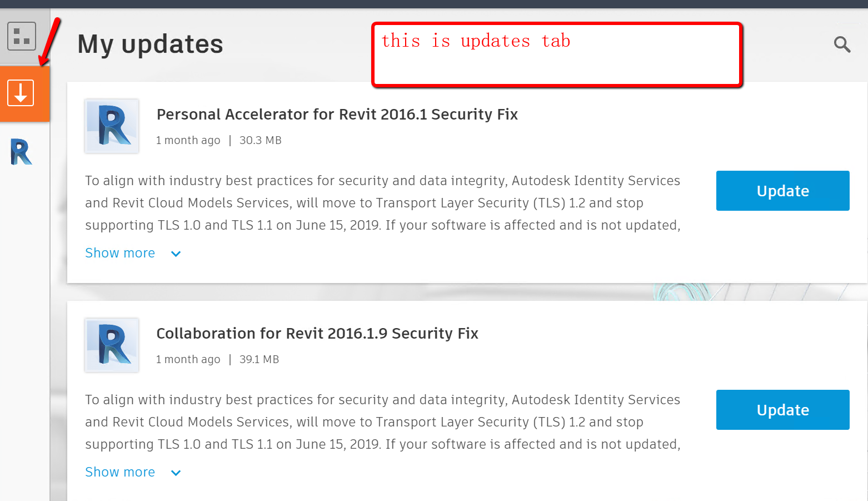Screen dimensions: 868x501
Task: Click Show more under Personal Accelerator
Action: click(120, 253)
